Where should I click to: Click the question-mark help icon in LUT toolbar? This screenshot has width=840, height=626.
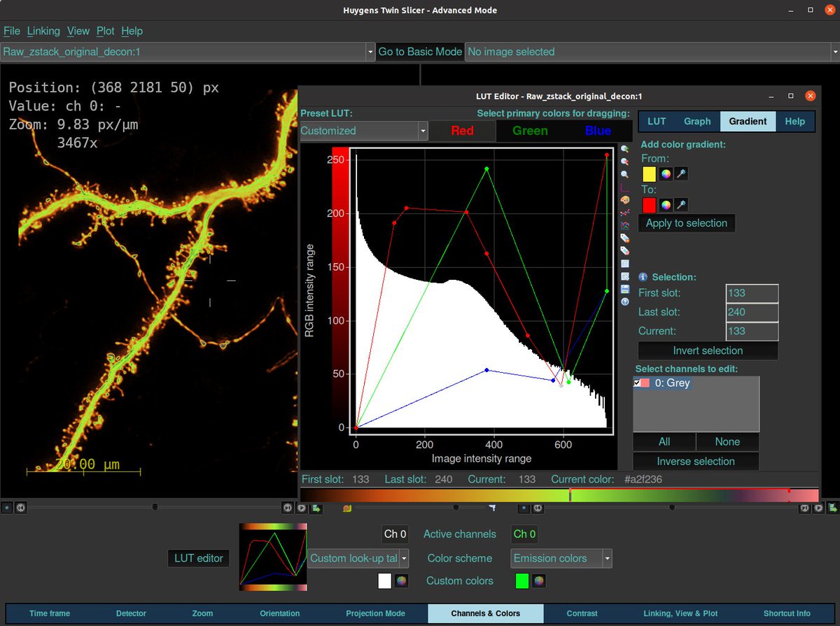click(x=624, y=301)
